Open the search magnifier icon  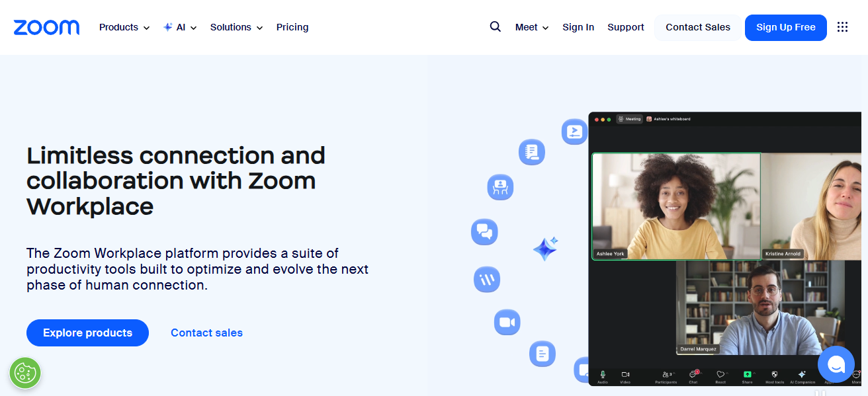coord(496,27)
